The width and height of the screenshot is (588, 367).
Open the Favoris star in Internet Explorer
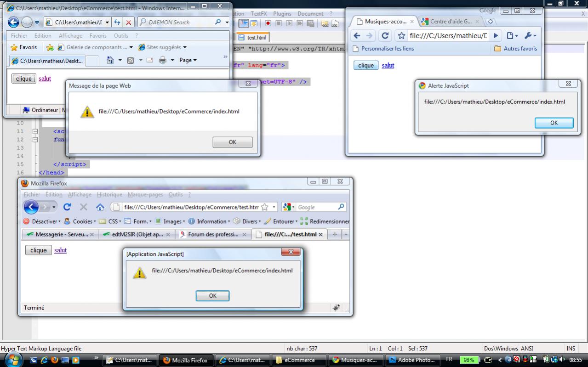pyautogui.click(x=23, y=47)
